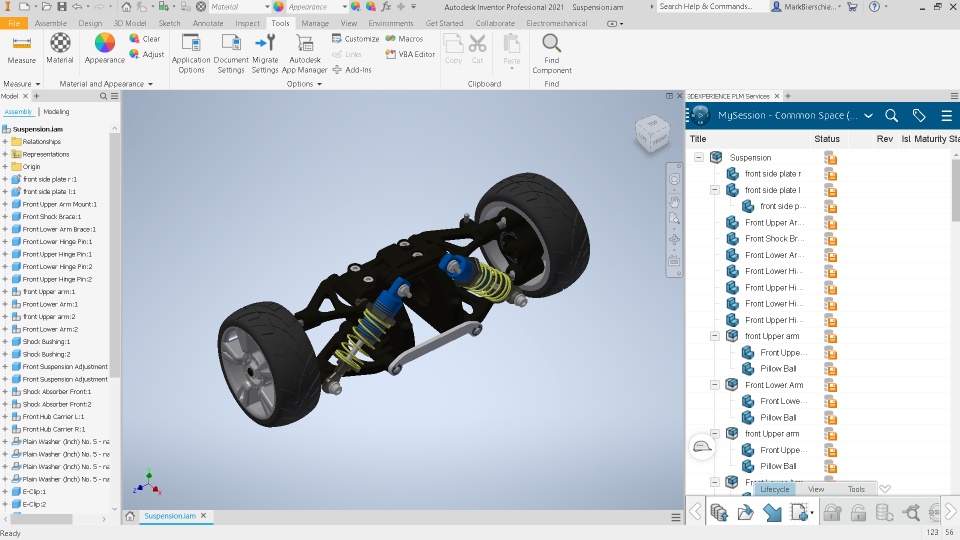Viewport: 960px width, 540px height.
Task: Click Save to 3DEXPERIENCE database icon
Action: coord(719,512)
